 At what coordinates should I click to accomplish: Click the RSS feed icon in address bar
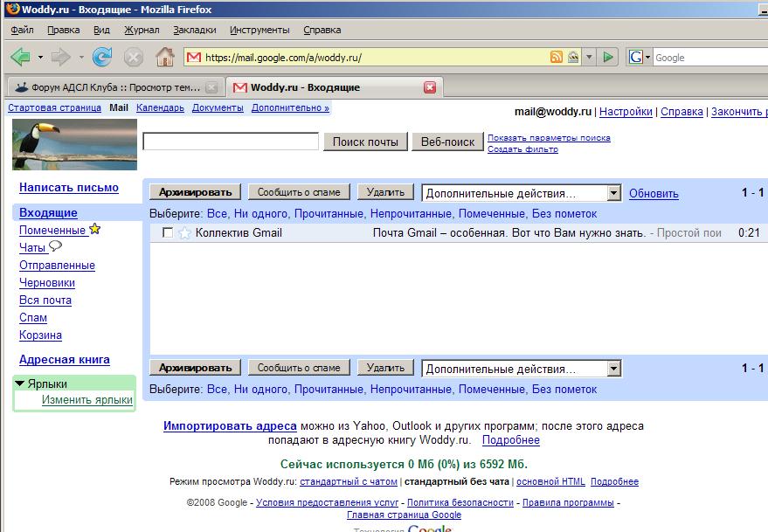(x=557, y=58)
